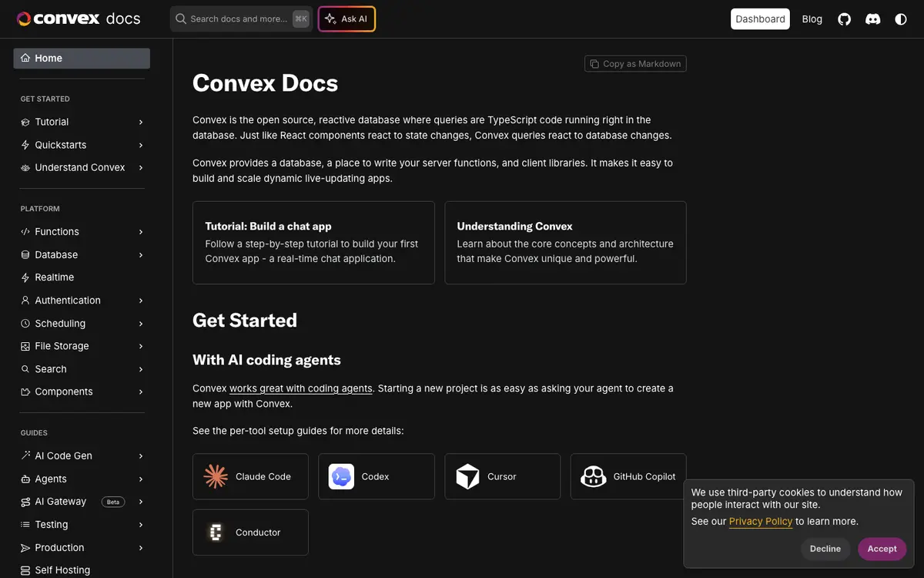This screenshot has width=924, height=578.
Task: Expand the Testing chevron
Action: (x=141, y=525)
